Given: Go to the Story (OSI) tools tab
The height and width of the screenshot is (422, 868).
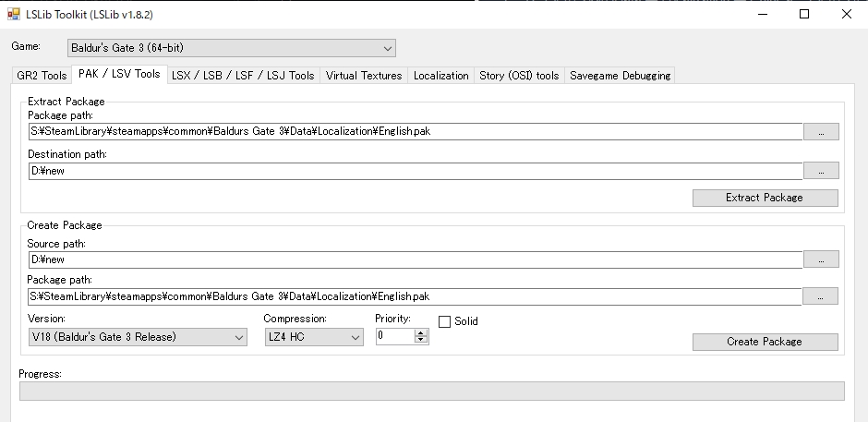Looking at the screenshot, I should 519,76.
